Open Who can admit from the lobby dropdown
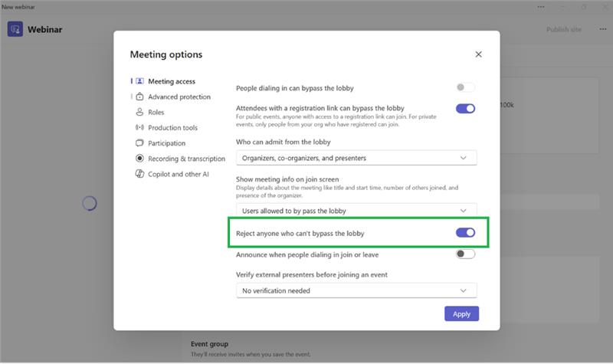The image size is (613, 364). pos(356,158)
